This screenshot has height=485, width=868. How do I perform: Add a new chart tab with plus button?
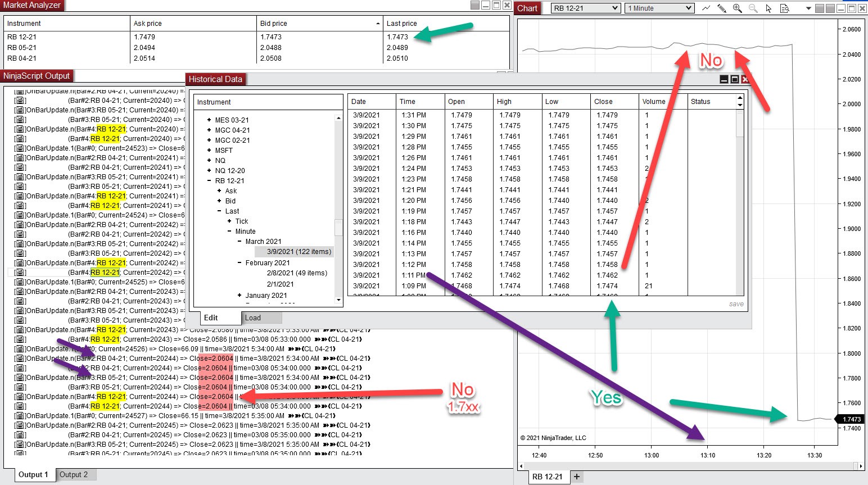pos(577,477)
